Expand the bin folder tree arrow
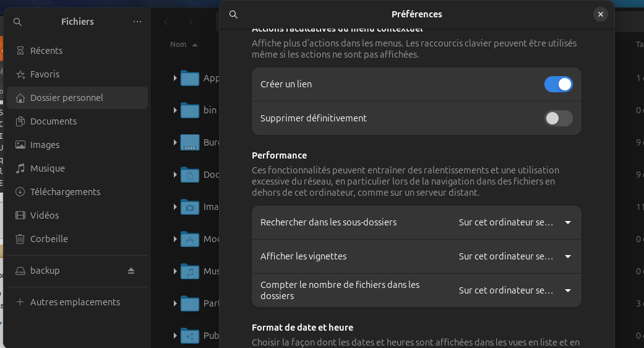 [175, 110]
